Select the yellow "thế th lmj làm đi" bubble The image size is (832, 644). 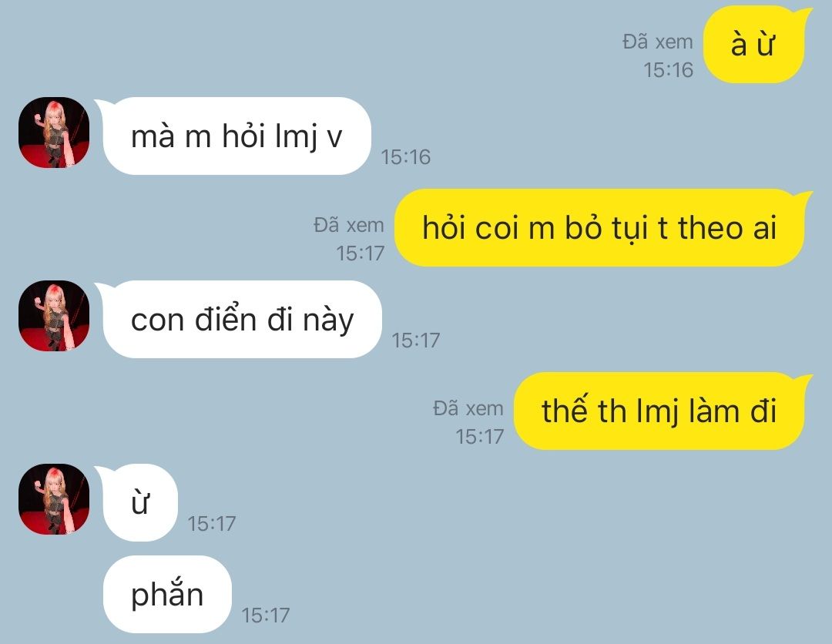[661, 411]
